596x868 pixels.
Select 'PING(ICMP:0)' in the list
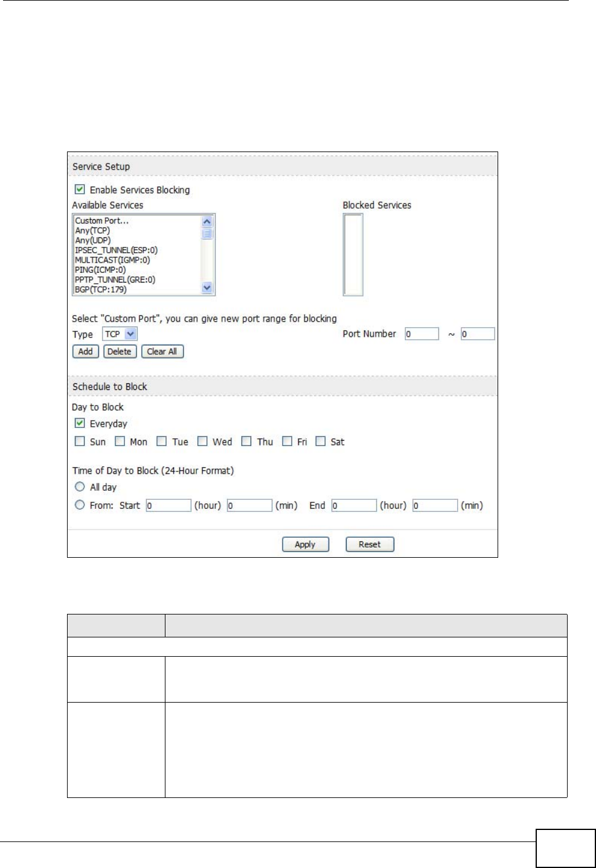[100, 270]
